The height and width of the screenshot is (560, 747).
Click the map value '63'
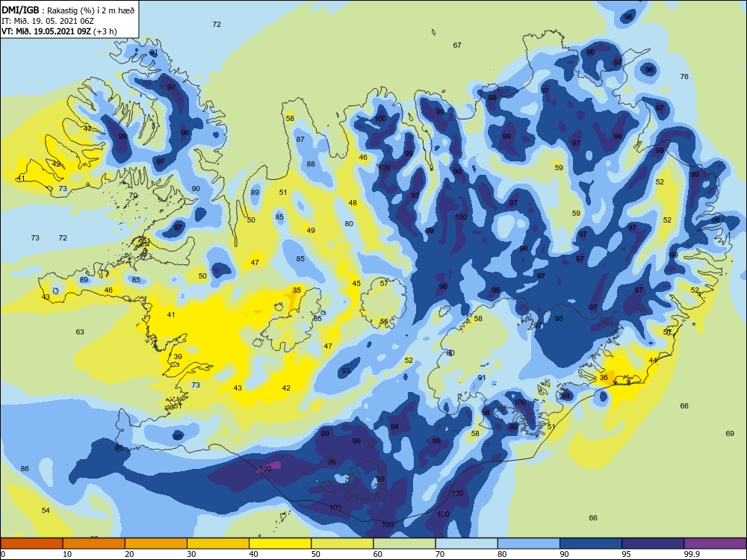coord(80,332)
